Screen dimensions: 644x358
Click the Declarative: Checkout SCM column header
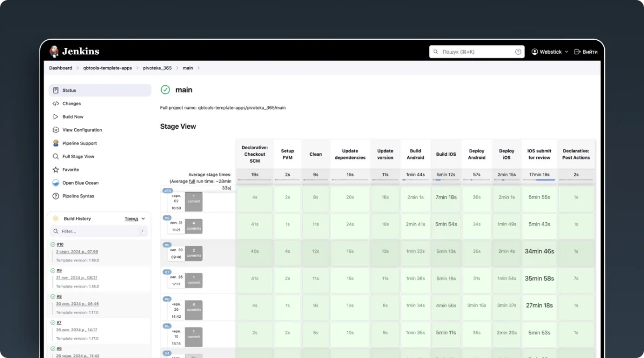click(255, 154)
